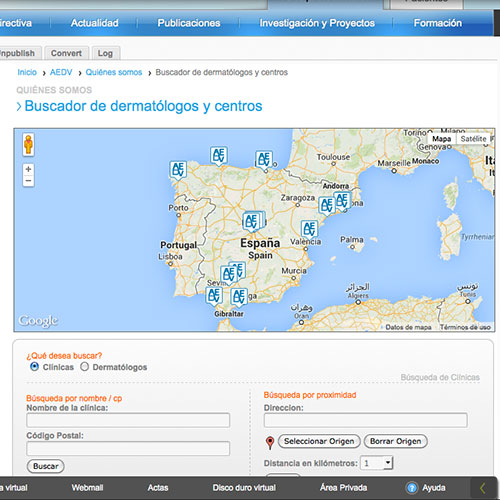
Task: Open Distancia en kilómetros dropdown
Action: pyautogui.click(x=377, y=463)
